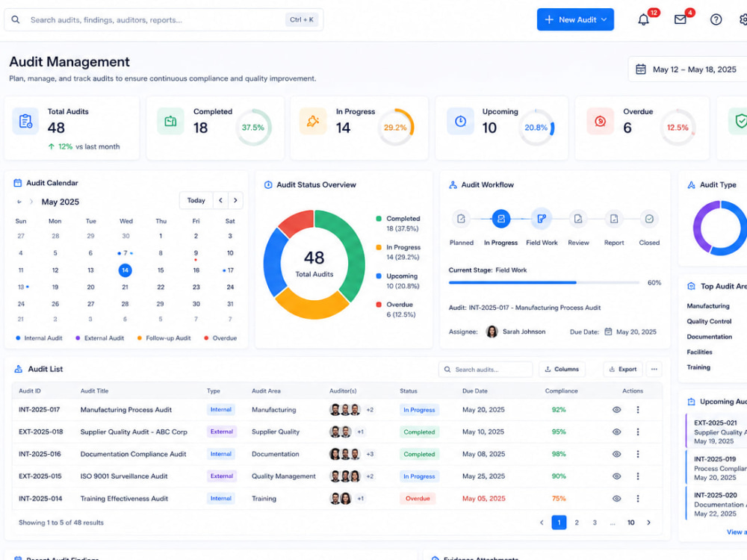Go to page 3 of audit list
Screen dimensions: 747x560
tap(595, 523)
